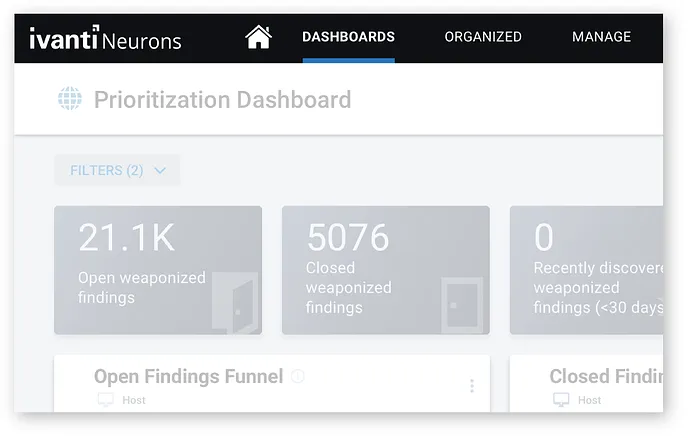Open the recently discovered weaponized findings card
Viewport: 688px width, 442px height.
click(586, 270)
